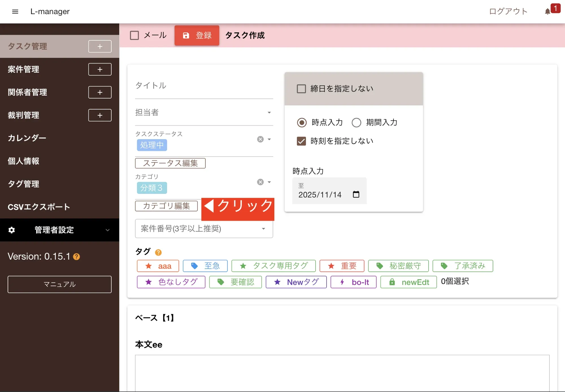The image size is (565, 392).
Task: Open the hamburger menu icon
Action: 15,12
